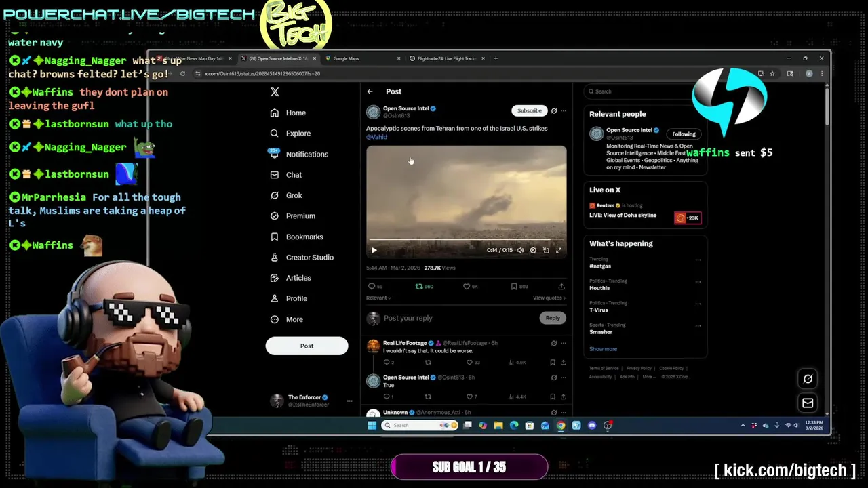The height and width of the screenshot is (488, 868).
Task: Open options for Houthis trend
Action: point(698,282)
